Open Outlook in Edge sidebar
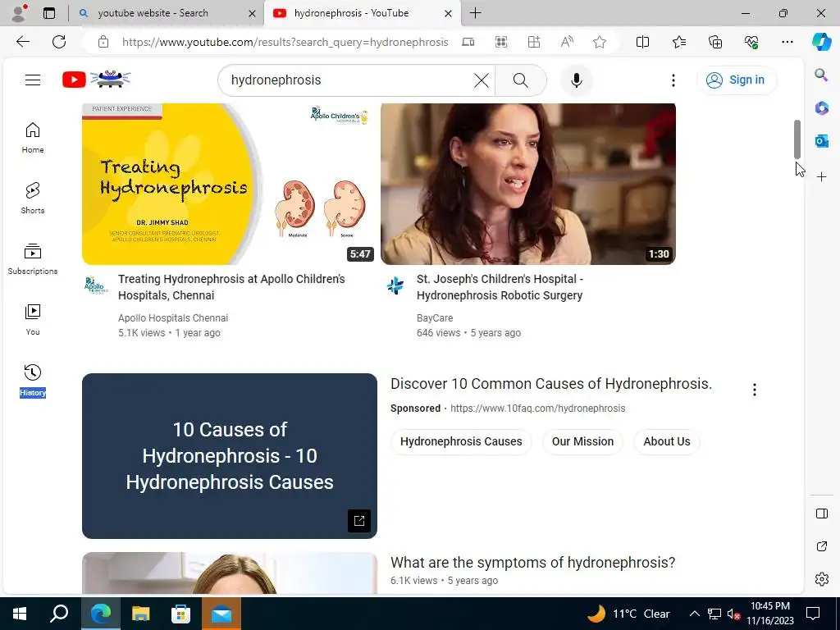The height and width of the screenshot is (630, 840). click(821, 141)
